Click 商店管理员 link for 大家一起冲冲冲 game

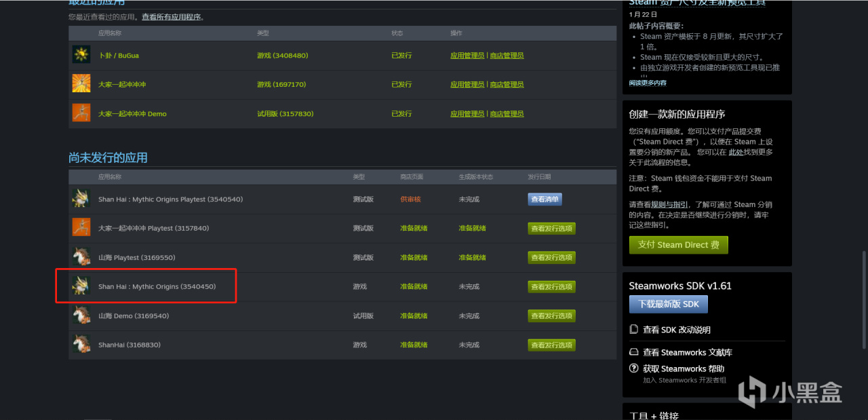pyautogui.click(x=507, y=85)
